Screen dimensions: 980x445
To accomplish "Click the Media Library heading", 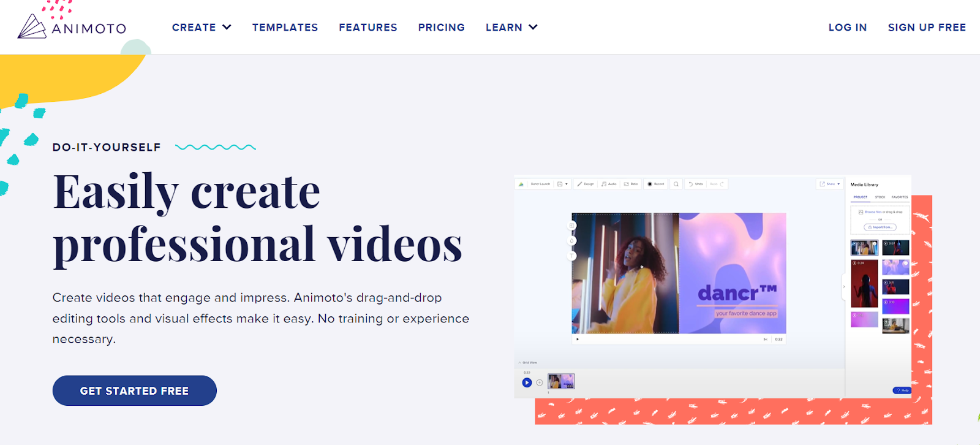I will click(x=864, y=184).
